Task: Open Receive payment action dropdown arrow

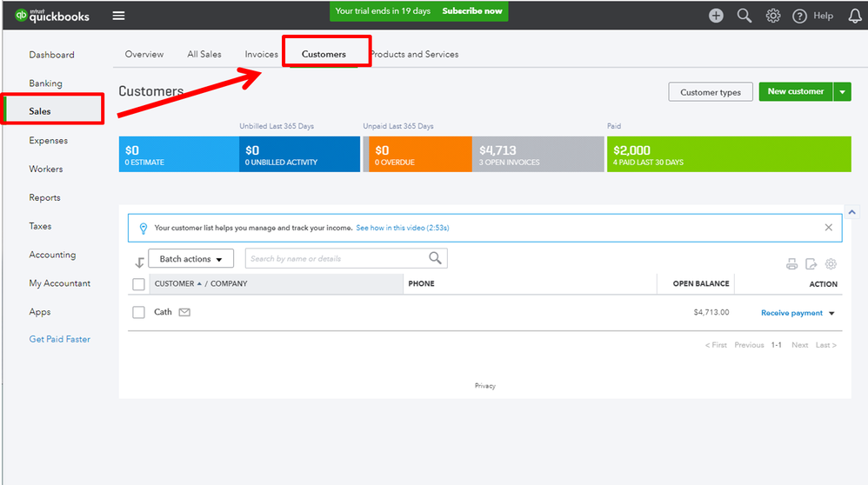Action: coord(831,314)
